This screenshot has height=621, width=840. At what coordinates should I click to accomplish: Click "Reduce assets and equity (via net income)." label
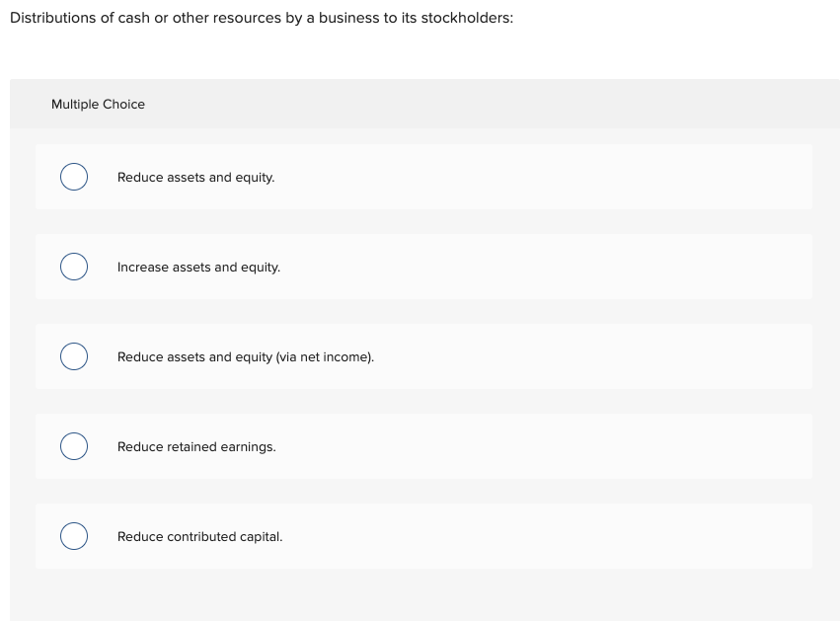point(246,357)
